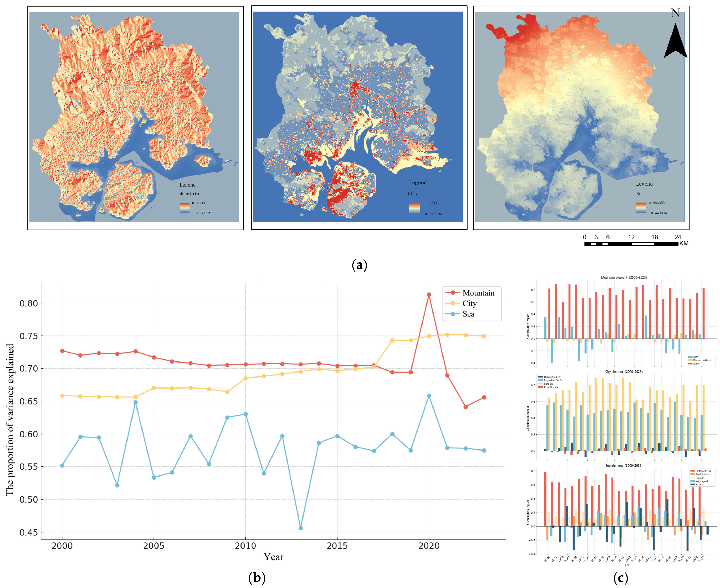Click the NDVI entry in the Mountain bar chart legend
The height and width of the screenshot is (588, 720).
point(694,357)
